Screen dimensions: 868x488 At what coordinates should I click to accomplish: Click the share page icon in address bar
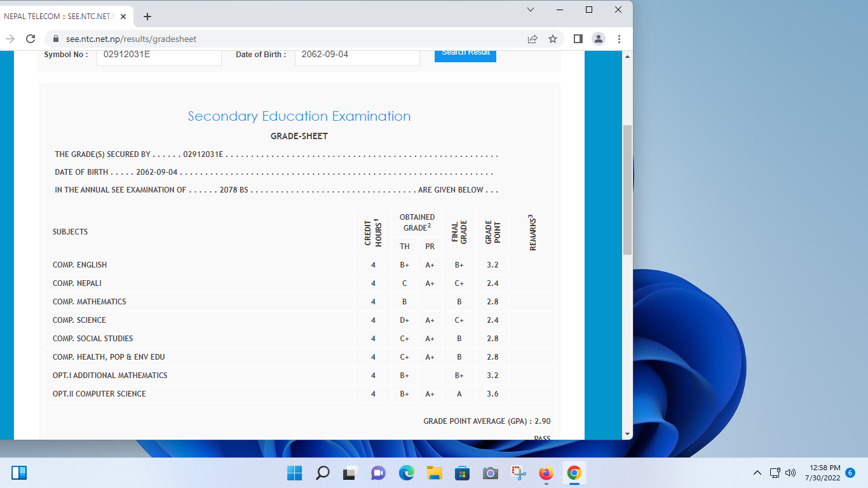coord(532,39)
